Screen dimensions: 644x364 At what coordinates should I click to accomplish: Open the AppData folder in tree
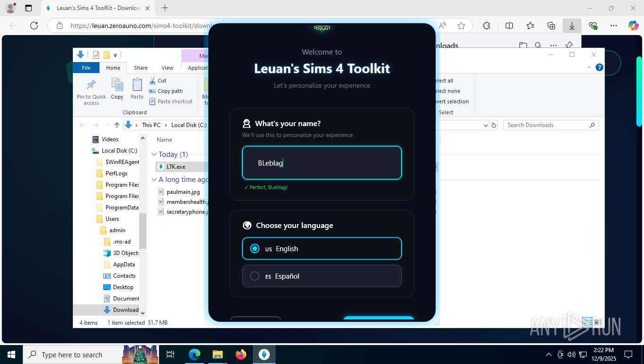[x=119, y=264]
